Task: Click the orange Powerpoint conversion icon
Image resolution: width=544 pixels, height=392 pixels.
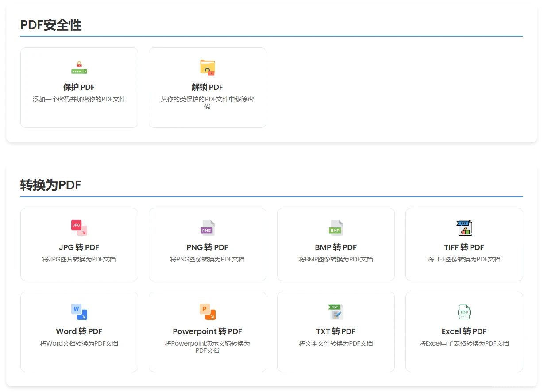Action: 207,312
